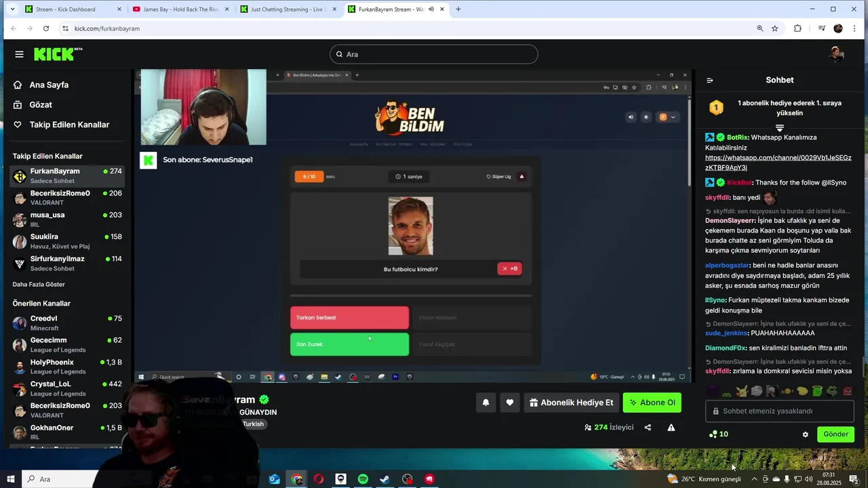Open the user profile avatar menu
868x488 pixels.
click(836, 54)
